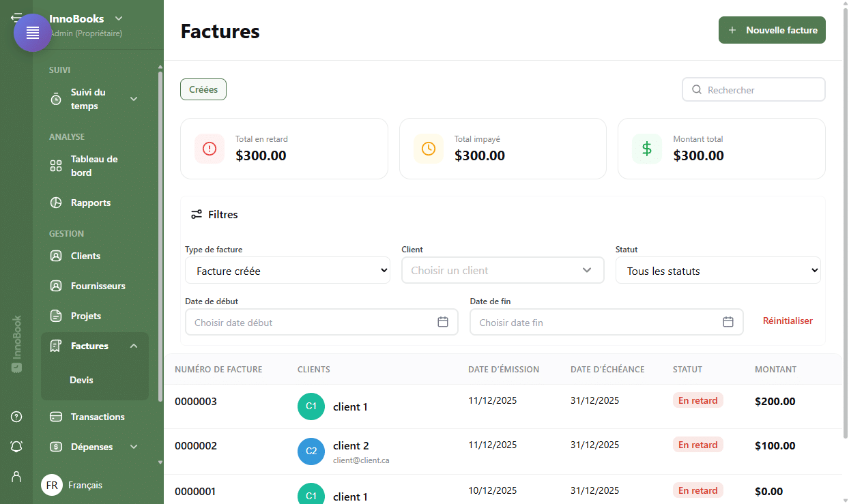Click the Choisir date fin field
The width and height of the screenshot is (849, 504).
606,322
